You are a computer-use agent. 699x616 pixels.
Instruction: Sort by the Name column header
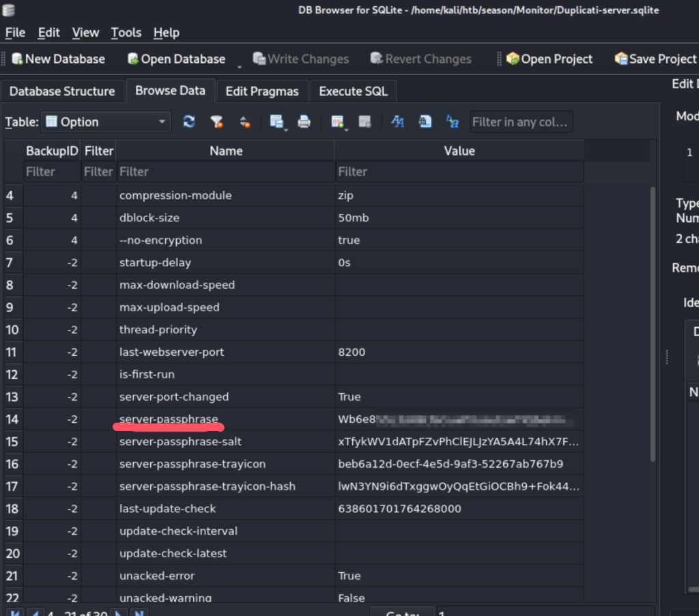point(225,151)
